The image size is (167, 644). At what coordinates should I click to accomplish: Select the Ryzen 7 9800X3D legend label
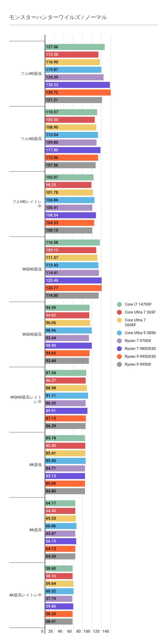tap(140, 348)
